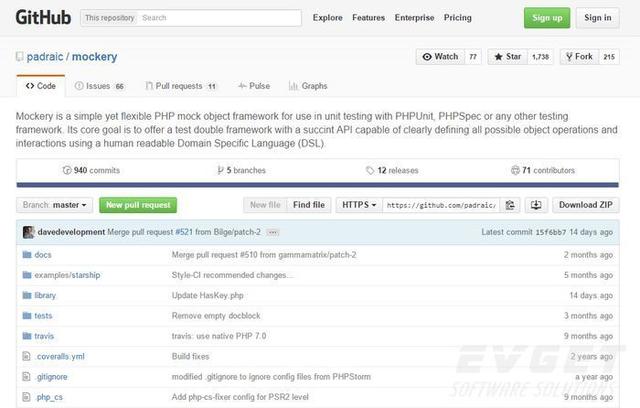640x408 pixels.
Task: Star the mockery repository
Action: [508, 57]
